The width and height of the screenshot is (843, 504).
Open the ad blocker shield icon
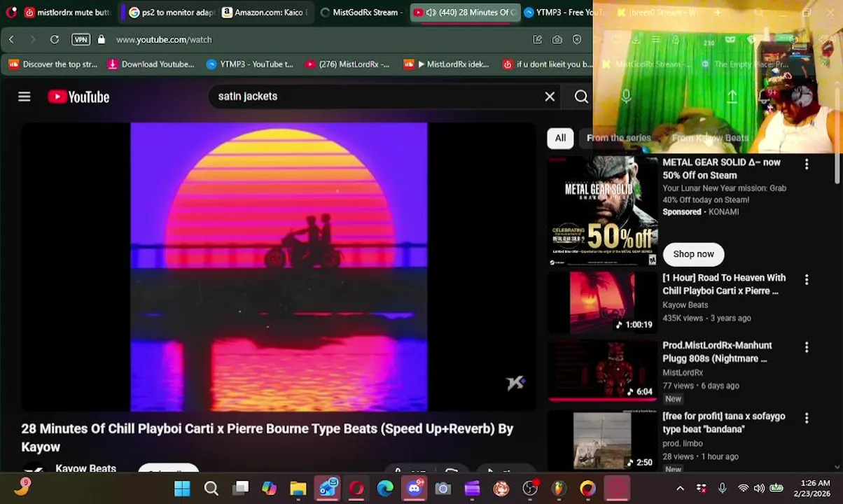click(x=577, y=40)
